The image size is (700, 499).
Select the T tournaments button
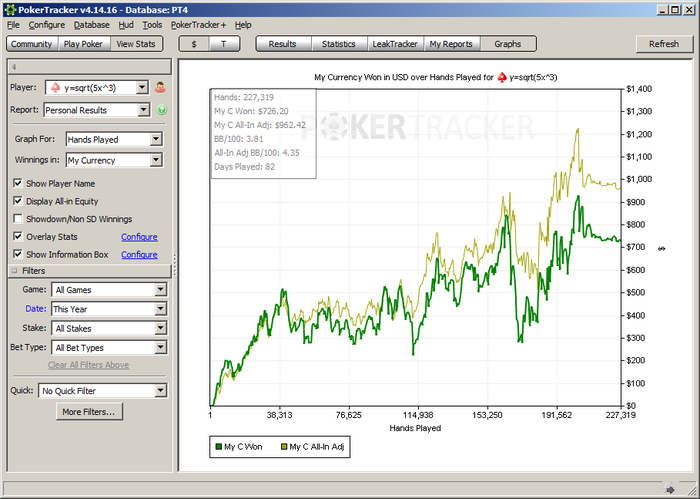pos(224,44)
